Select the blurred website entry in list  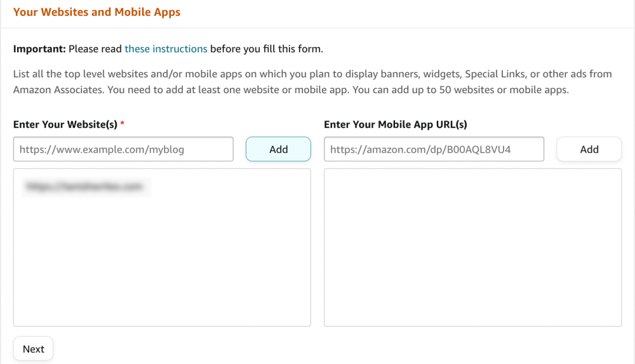[x=84, y=186]
